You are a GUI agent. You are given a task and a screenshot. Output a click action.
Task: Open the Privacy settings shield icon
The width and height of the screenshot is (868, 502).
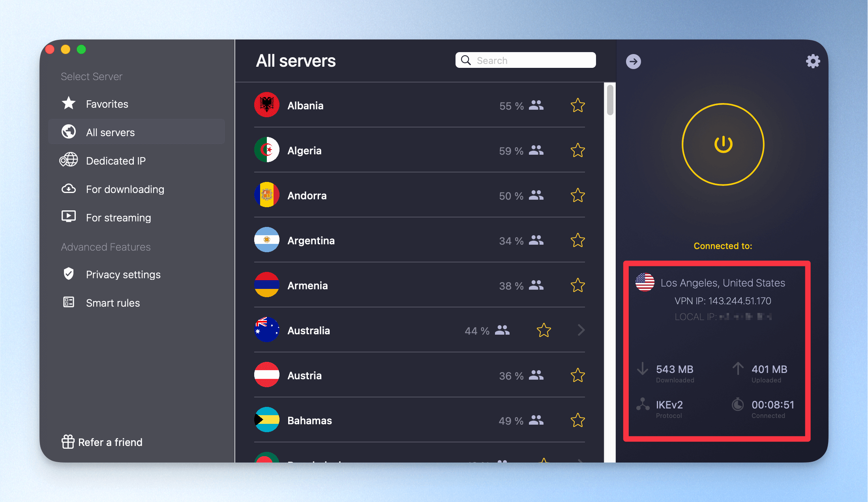coord(69,273)
